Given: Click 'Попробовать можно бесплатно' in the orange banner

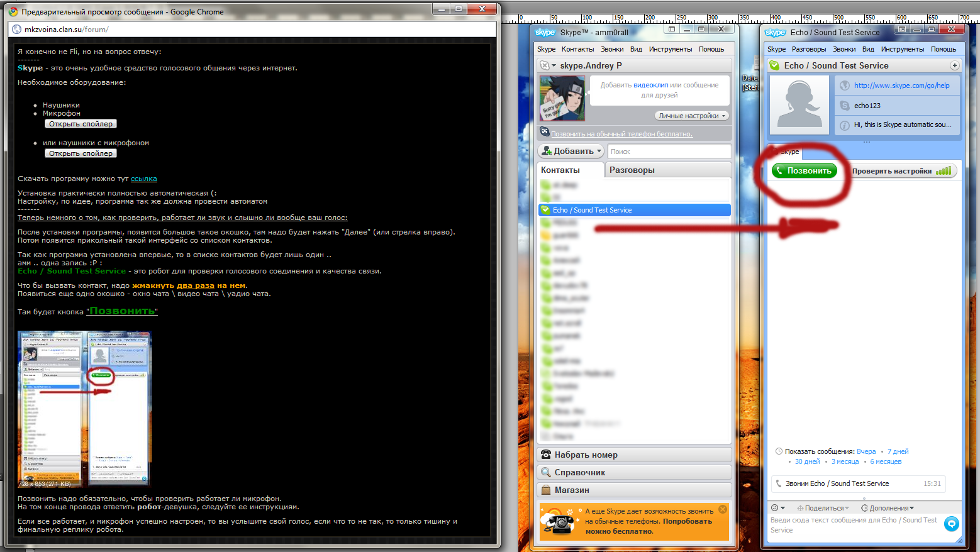Looking at the screenshot, I should coord(649,526).
